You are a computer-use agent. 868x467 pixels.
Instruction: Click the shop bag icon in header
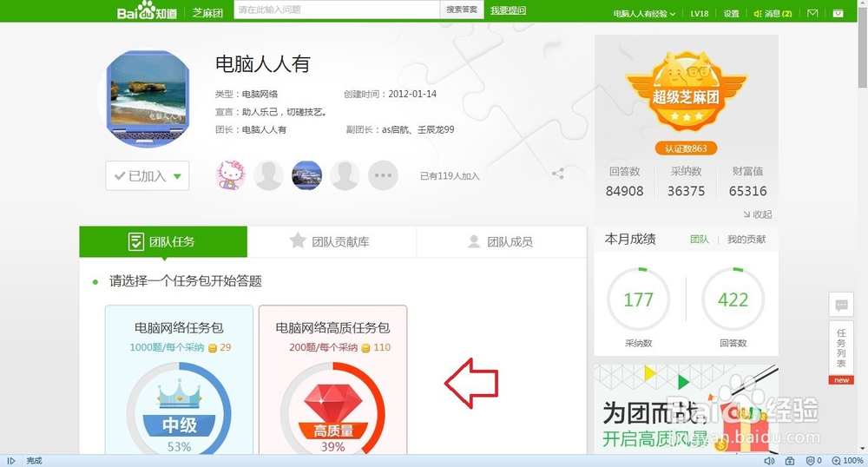tap(838, 13)
